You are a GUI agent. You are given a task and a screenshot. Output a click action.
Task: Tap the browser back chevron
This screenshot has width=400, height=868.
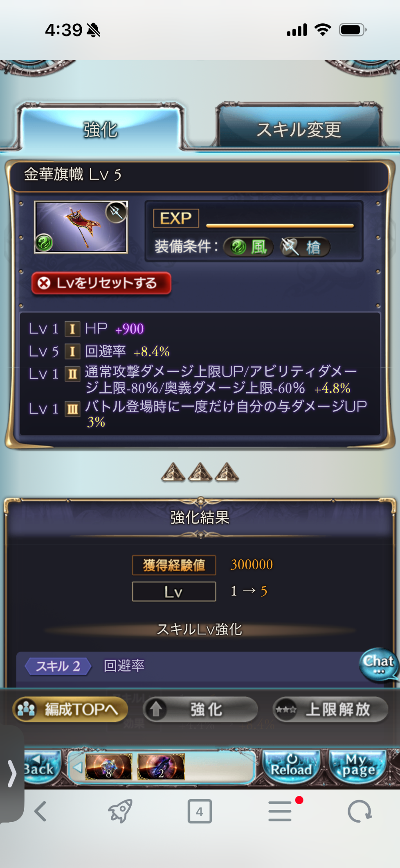[x=40, y=811]
